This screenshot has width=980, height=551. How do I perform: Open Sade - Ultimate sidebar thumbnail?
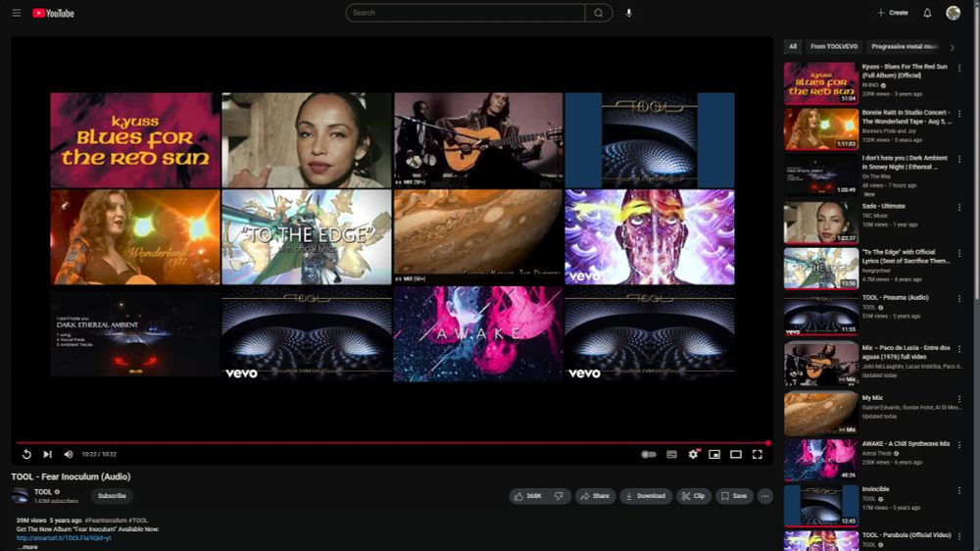point(821,222)
